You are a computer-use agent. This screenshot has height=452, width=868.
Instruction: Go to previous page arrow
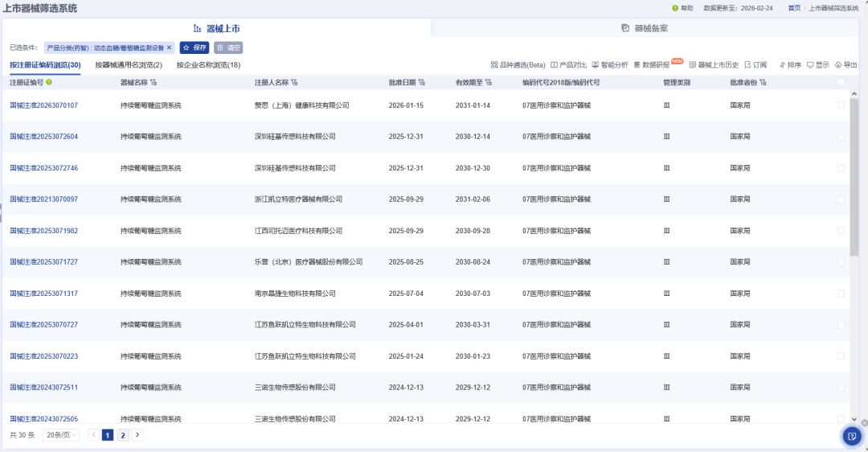tap(93, 435)
